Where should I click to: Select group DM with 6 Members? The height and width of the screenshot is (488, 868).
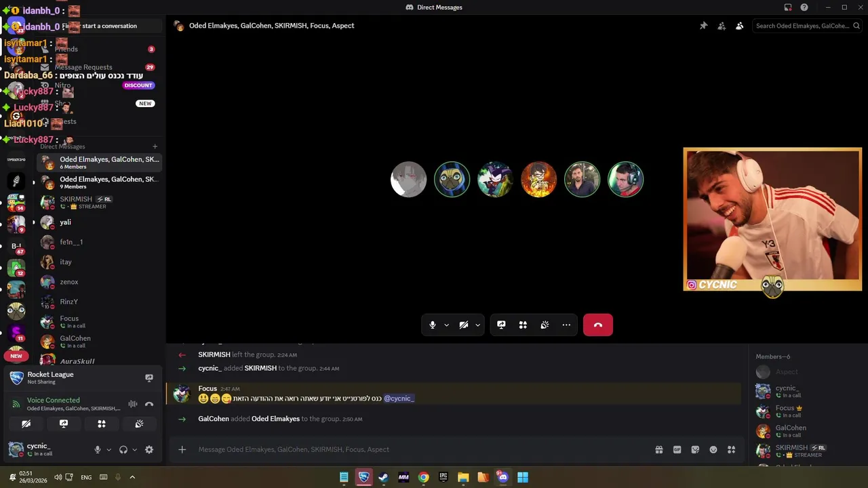click(98, 163)
